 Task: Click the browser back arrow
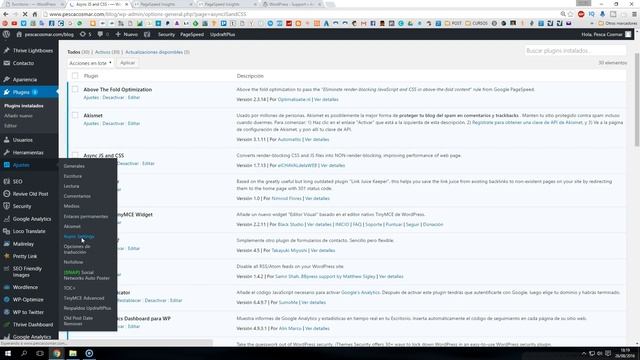(x=6, y=14)
